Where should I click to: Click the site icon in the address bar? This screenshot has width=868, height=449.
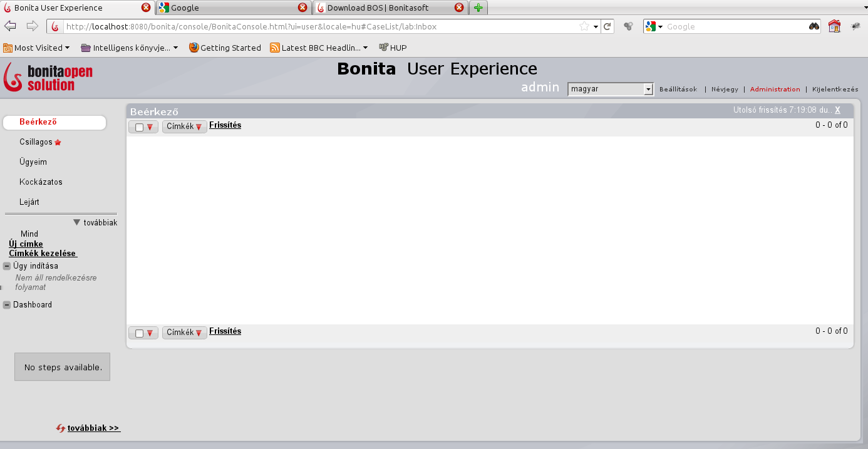coord(55,26)
